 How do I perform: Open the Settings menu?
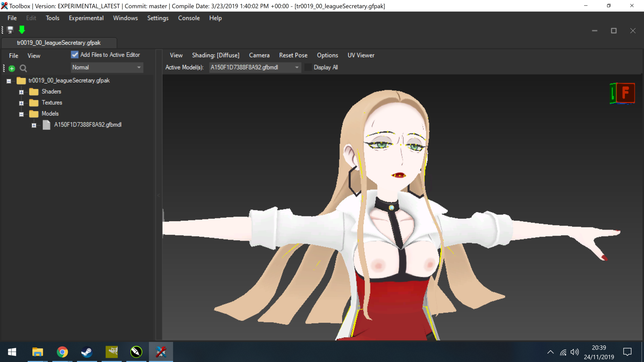(158, 18)
